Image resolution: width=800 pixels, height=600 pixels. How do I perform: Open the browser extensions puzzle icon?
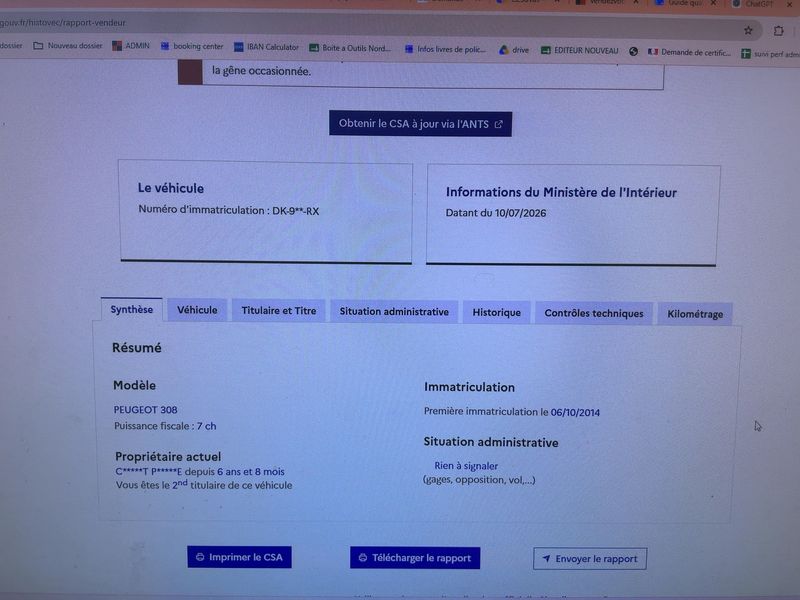pos(778,31)
